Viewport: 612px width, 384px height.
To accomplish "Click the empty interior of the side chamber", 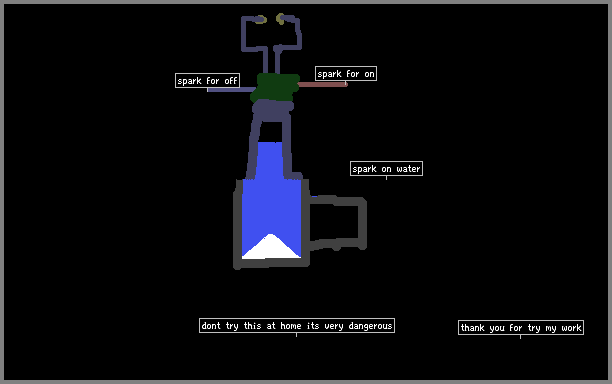I will 334,222.
